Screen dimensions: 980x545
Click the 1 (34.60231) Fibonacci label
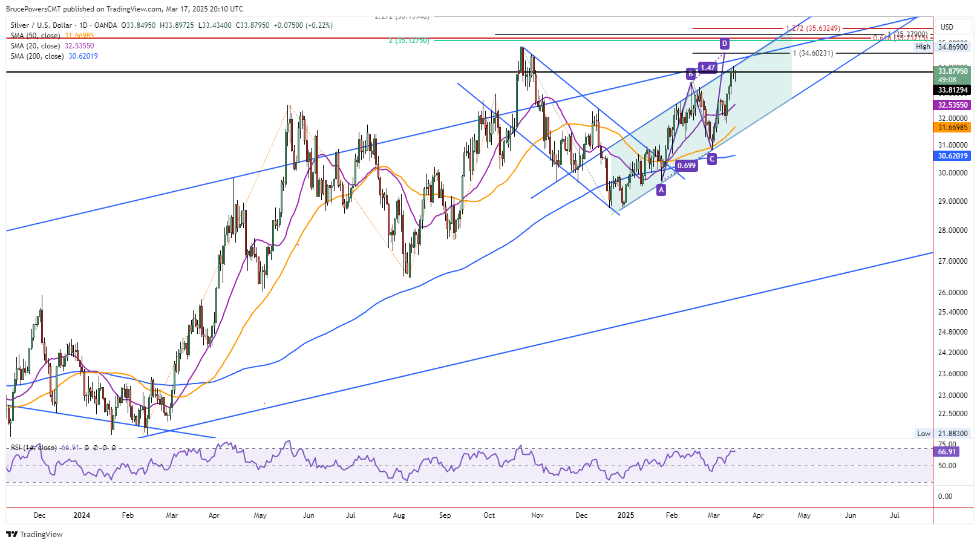(813, 53)
